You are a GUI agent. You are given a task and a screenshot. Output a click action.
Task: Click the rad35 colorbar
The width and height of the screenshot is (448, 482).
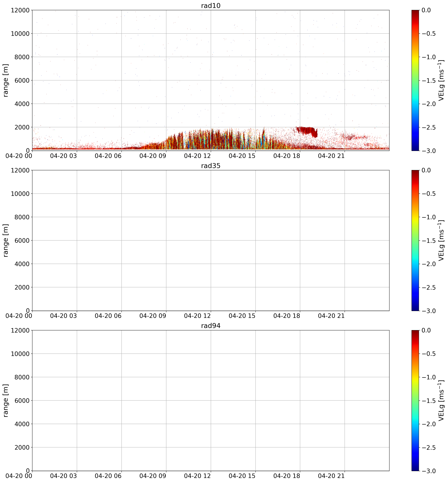(415, 241)
